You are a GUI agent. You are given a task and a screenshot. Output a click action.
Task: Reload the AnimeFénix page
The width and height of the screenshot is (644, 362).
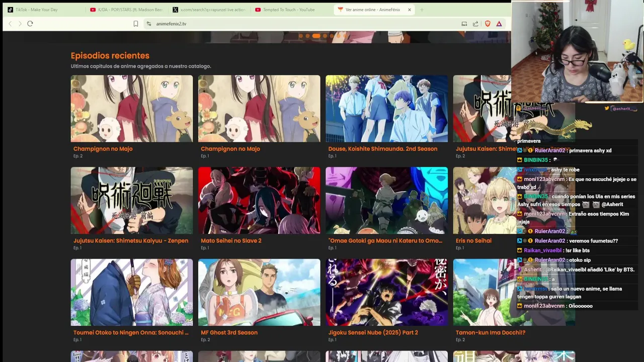(30, 24)
